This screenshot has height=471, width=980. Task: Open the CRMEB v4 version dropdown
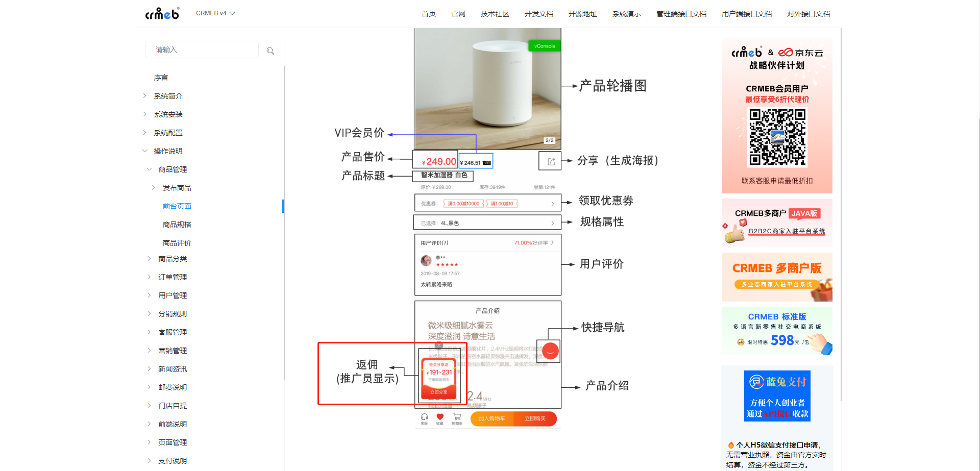point(215,13)
